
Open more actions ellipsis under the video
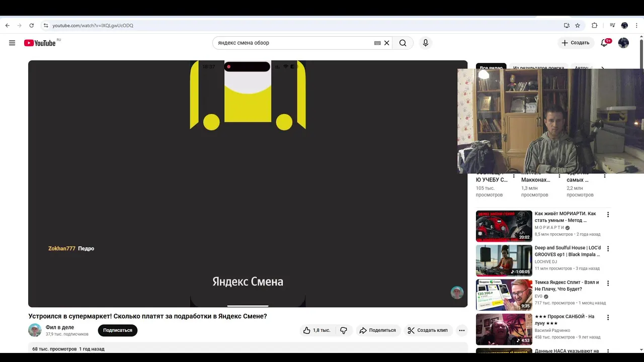click(x=462, y=330)
